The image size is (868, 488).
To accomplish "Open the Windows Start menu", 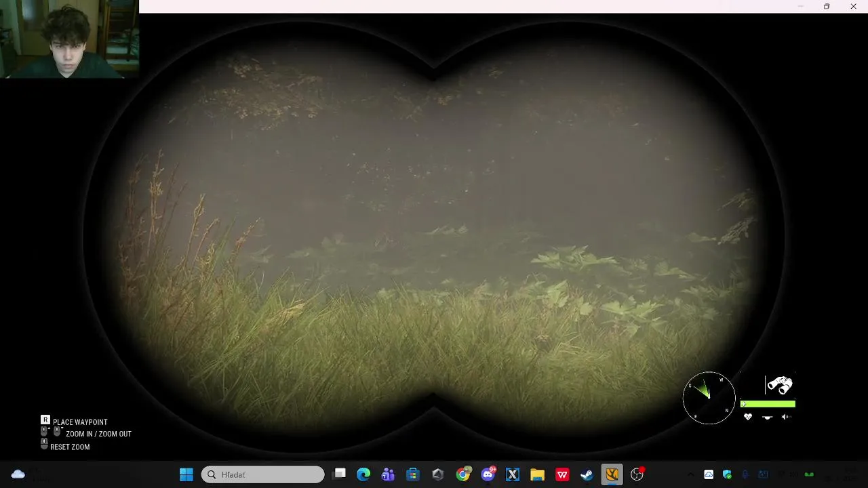I will pyautogui.click(x=186, y=474).
